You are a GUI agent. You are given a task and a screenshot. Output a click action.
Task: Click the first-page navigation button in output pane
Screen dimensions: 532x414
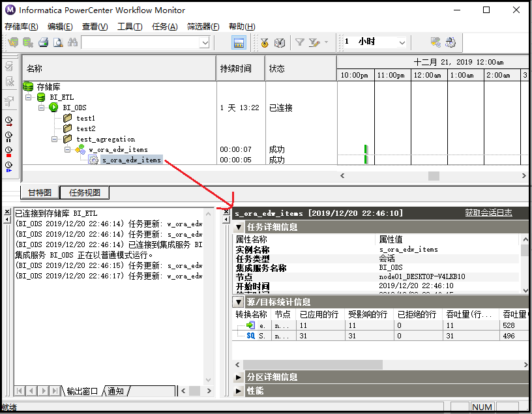(20, 391)
